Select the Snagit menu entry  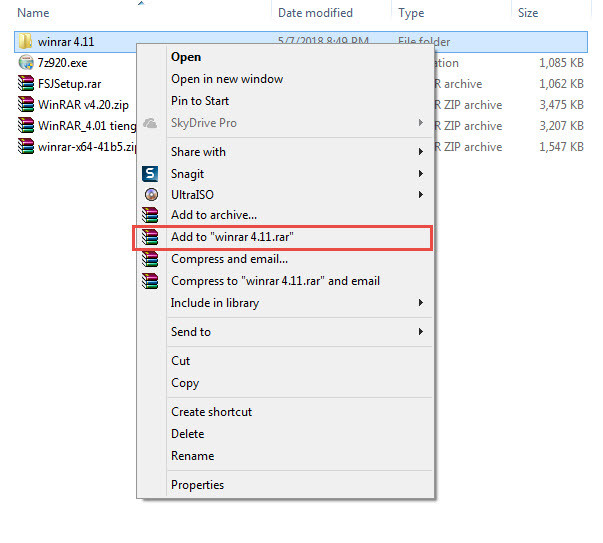(x=187, y=174)
